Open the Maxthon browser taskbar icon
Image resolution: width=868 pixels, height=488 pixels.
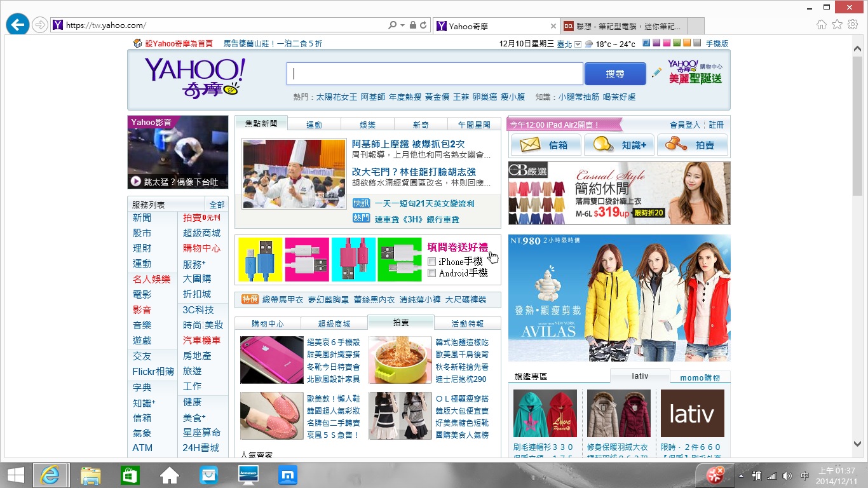tap(288, 475)
